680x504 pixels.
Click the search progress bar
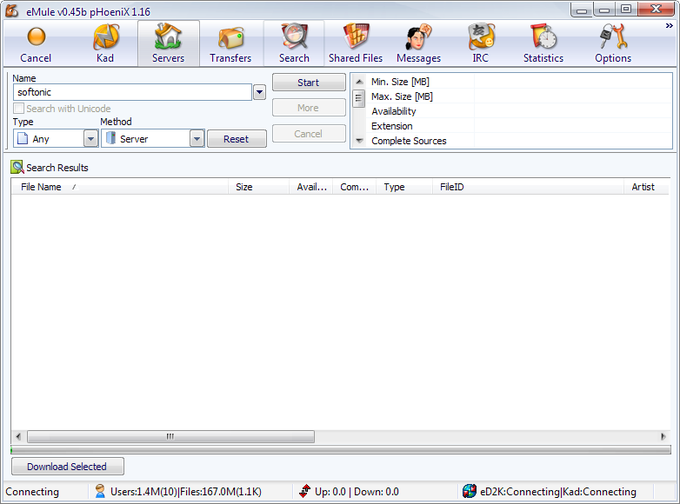340,450
